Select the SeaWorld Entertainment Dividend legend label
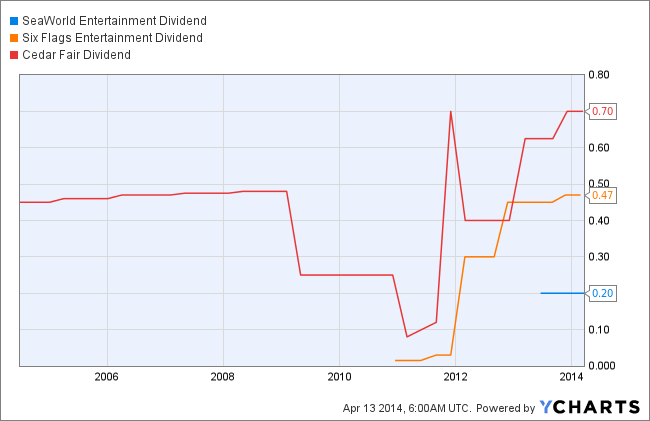 (102, 22)
